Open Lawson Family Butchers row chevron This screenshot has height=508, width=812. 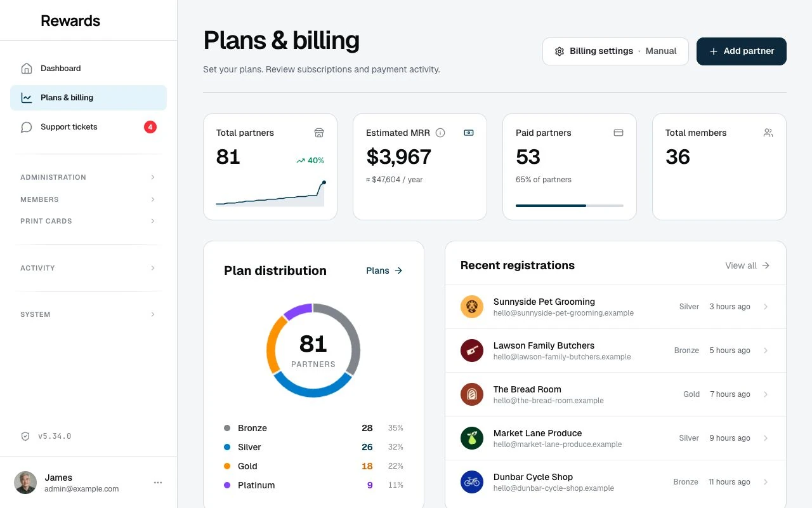pos(766,351)
